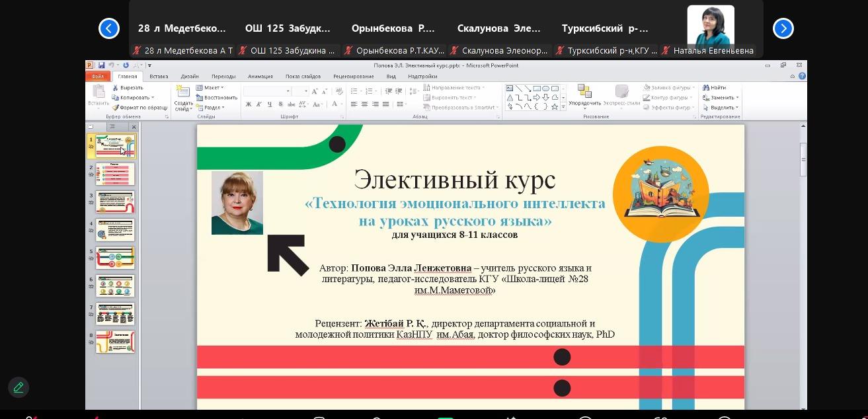Screen dimensions: 868x419
Task: Toggle bold (Ж) formatting
Action: point(249,104)
